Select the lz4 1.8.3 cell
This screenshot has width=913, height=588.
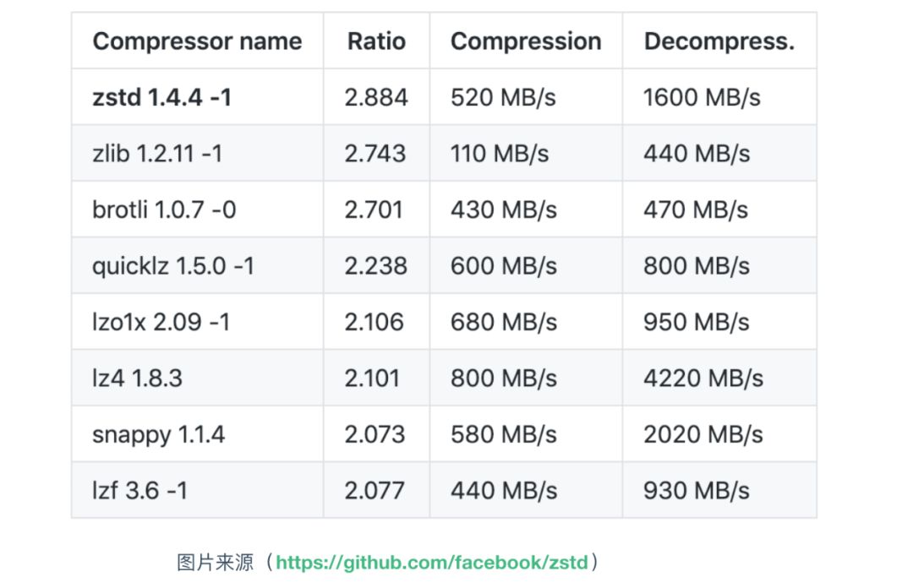(x=137, y=378)
